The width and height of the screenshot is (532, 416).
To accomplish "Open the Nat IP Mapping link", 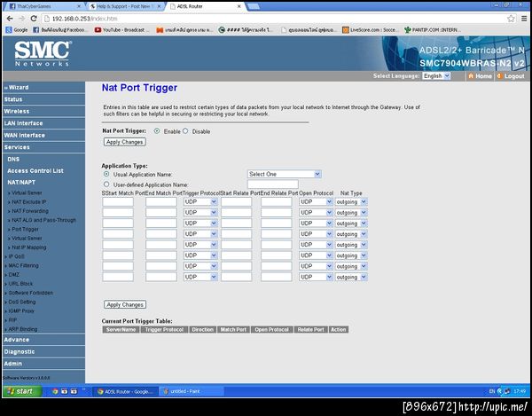I will coord(29,247).
